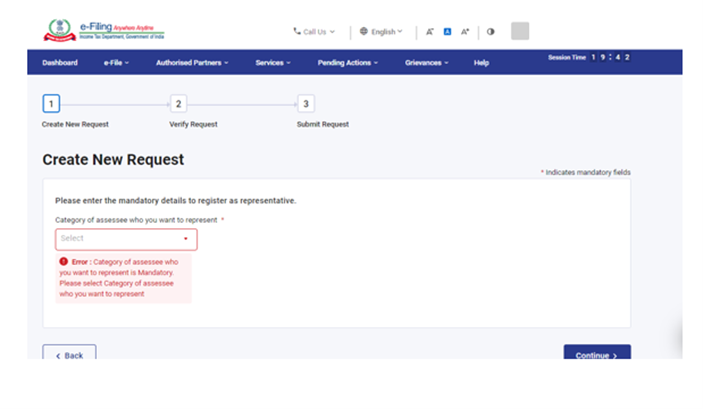Select step 3 Submit Request
This screenshot has height=409, width=703.
pos(306,103)
